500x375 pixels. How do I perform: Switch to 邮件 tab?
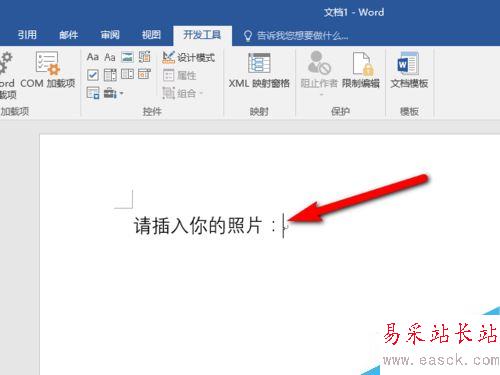point(69,35)
